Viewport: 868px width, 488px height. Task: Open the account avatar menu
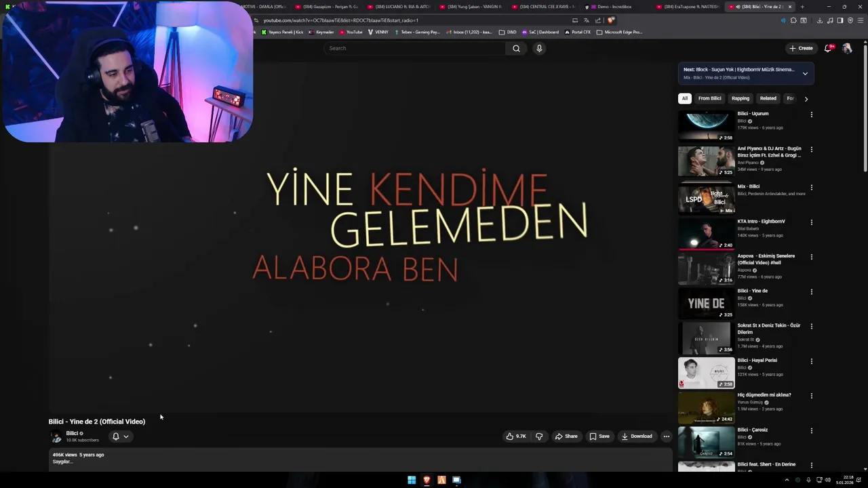point(847,48)
